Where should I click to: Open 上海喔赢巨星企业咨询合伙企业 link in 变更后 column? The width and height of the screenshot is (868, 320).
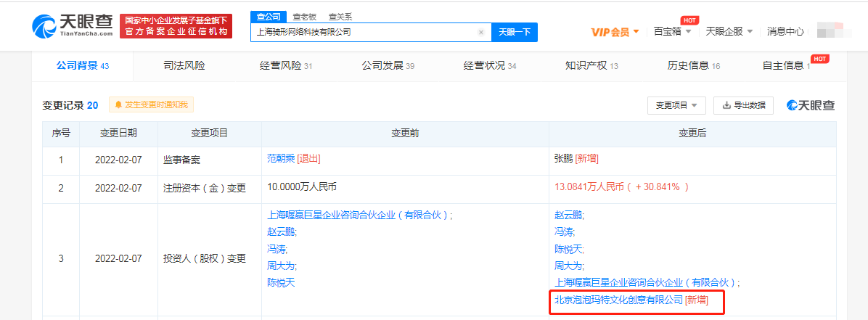pyautogui.click(x=645, y=282)
